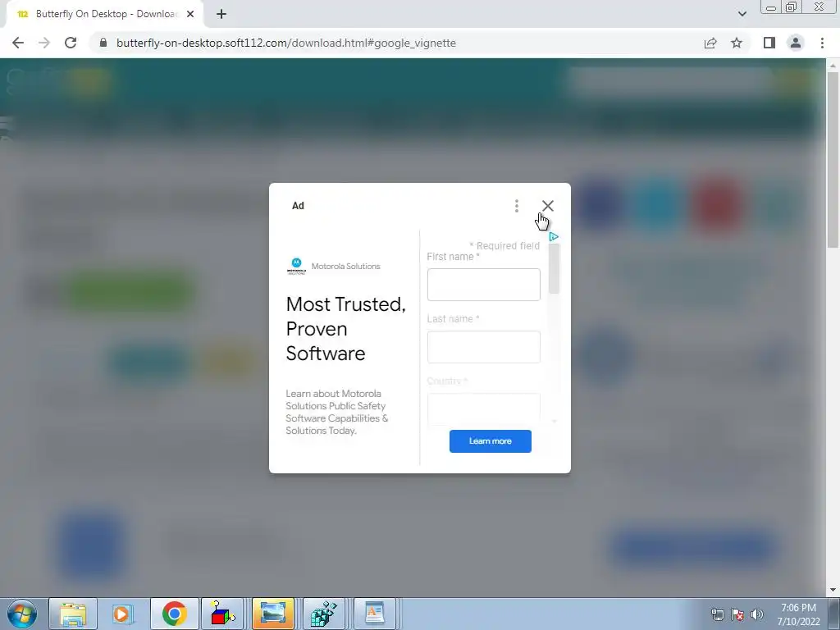This screenshot has height=630, width=840.
Task: Focus the First name input field
Action: coord(484,285)
